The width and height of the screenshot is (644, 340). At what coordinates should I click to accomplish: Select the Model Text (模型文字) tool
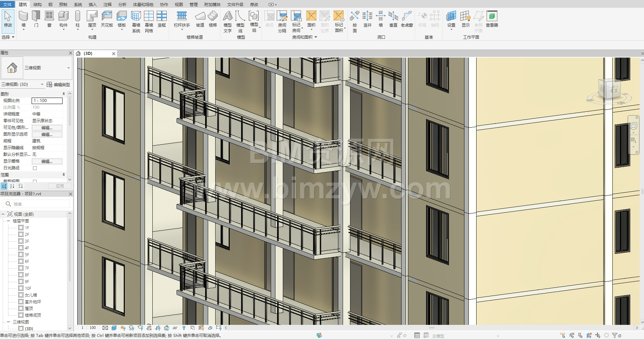point(228,21)
